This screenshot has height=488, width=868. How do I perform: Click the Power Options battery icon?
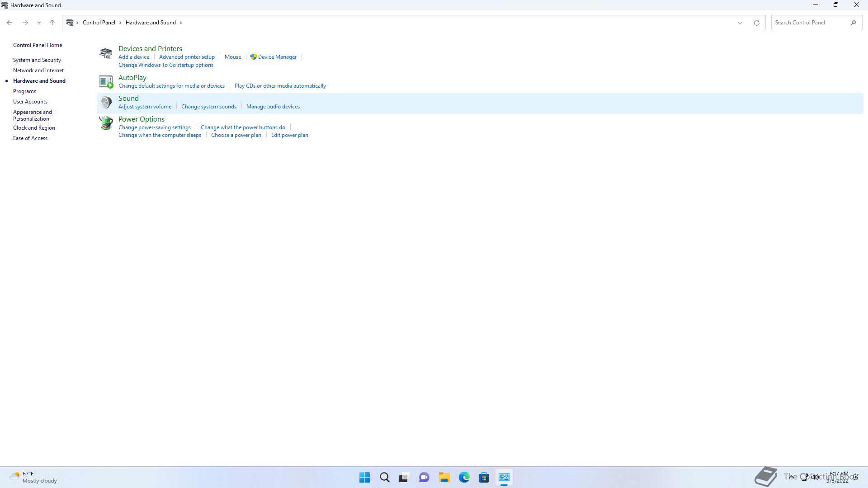pyautogui.click(x=106, y=123)
